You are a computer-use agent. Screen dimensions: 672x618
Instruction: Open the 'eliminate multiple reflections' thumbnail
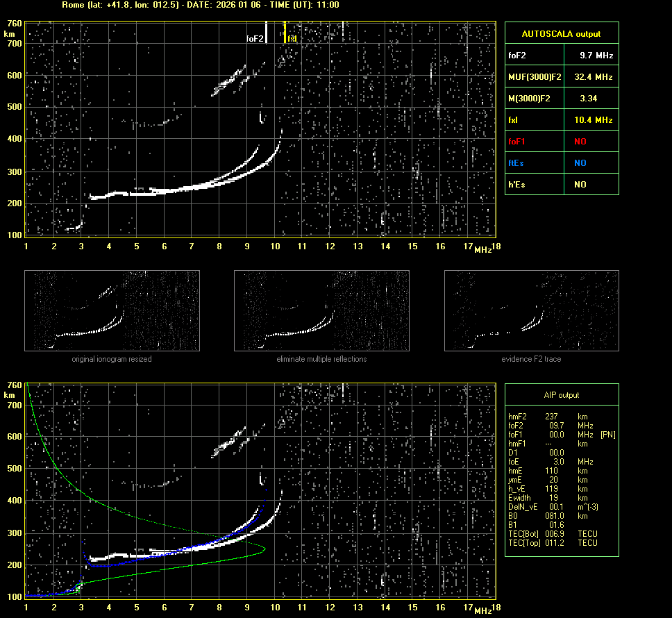[321, 310]
